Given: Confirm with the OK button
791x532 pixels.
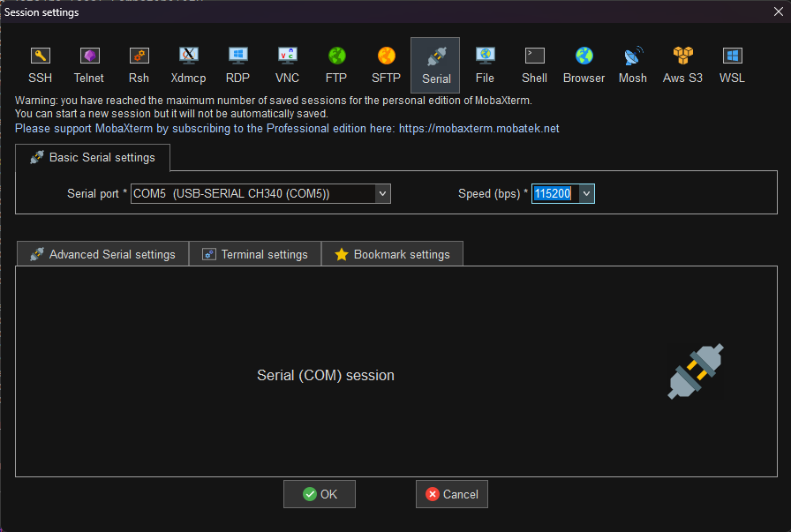Looking at the screenshot, I should click(x=320, y=494).
